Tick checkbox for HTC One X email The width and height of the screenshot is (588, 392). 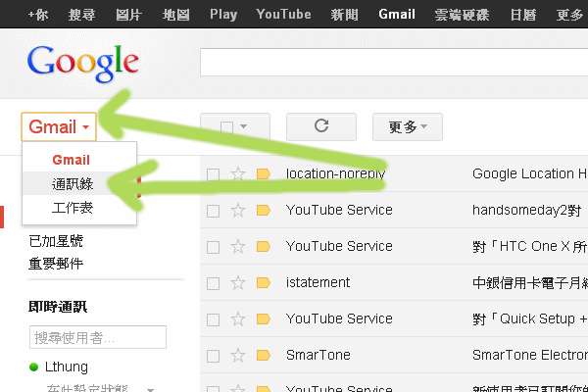[x=213, y=247]
